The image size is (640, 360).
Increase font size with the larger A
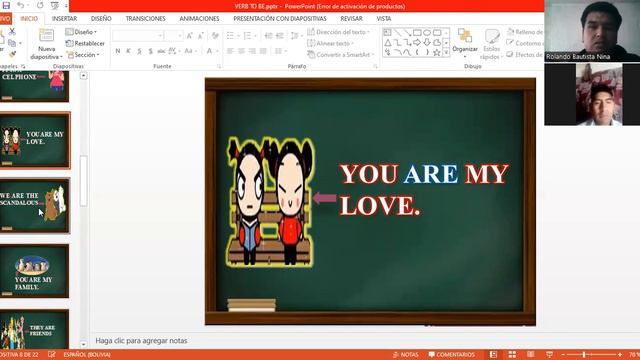tap(189, 36)
